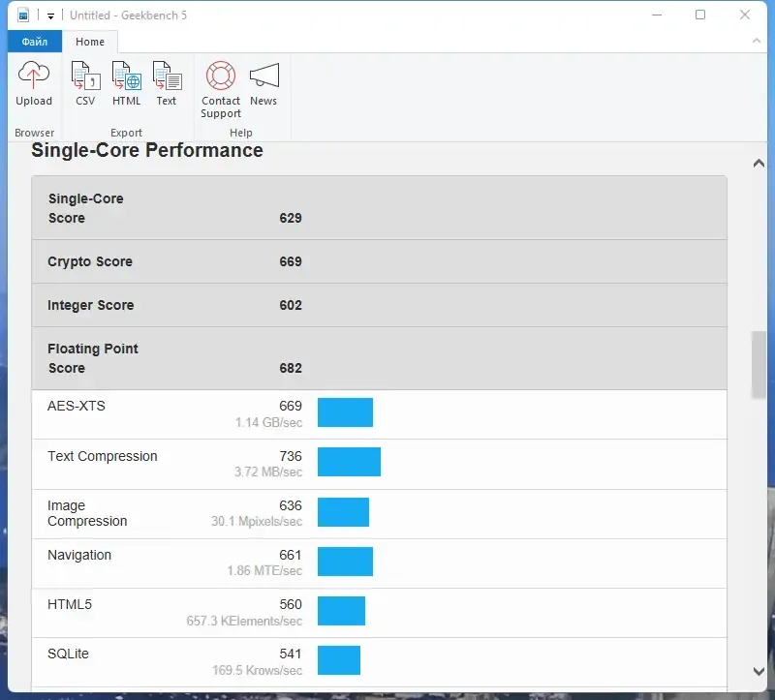Select the Single-Core Score row

coord(379,208)
